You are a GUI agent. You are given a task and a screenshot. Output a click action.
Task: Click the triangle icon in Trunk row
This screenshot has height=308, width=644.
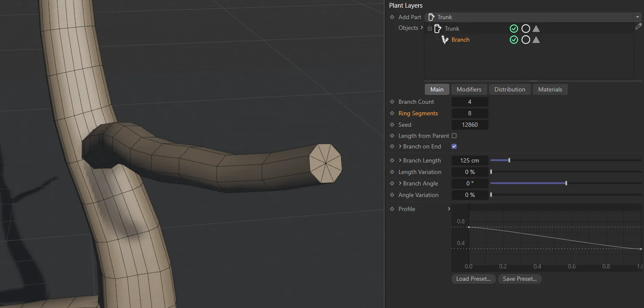[x=536, y=29]
